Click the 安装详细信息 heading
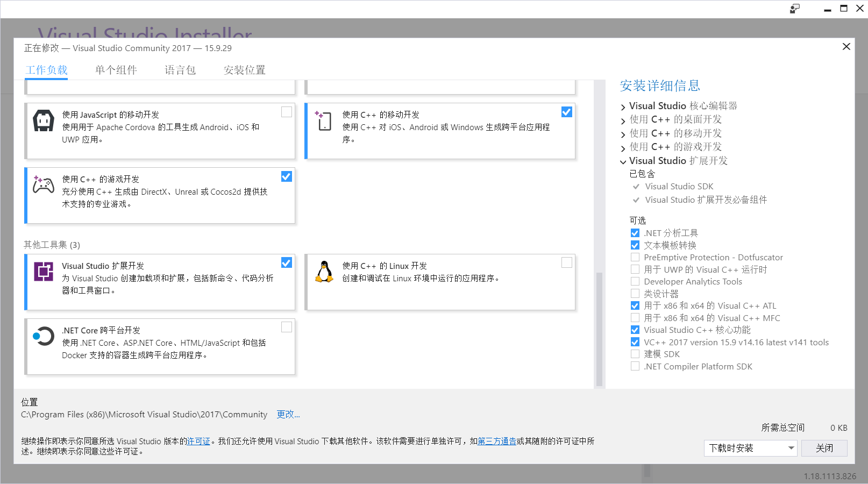 [660, 86]
